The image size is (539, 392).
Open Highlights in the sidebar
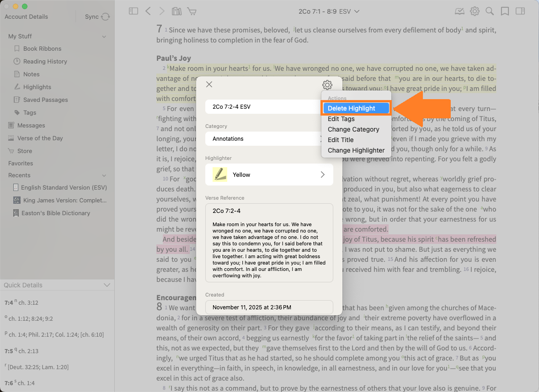click(37, 87)
